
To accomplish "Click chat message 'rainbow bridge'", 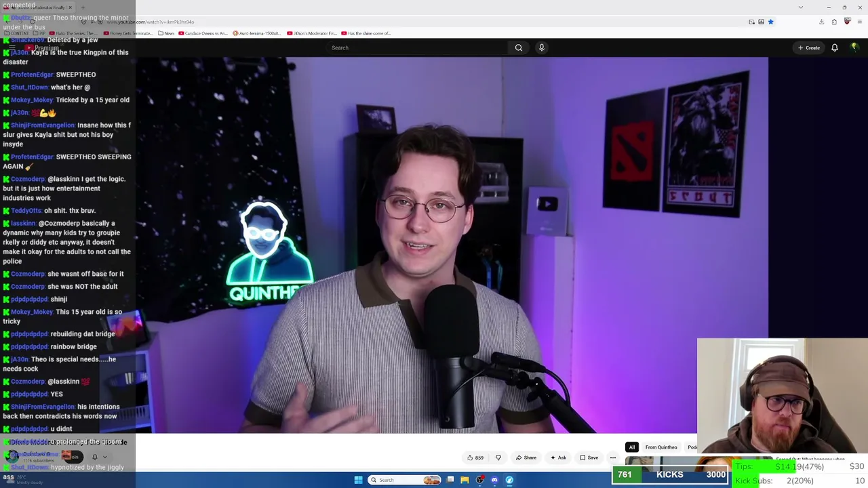I will pos(73,346).
